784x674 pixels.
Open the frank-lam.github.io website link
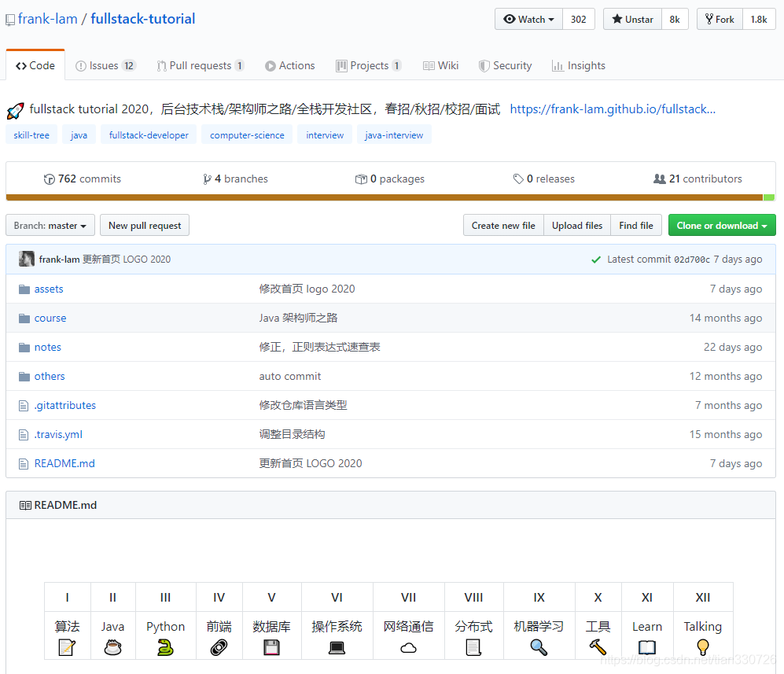[x=613, y=109]
